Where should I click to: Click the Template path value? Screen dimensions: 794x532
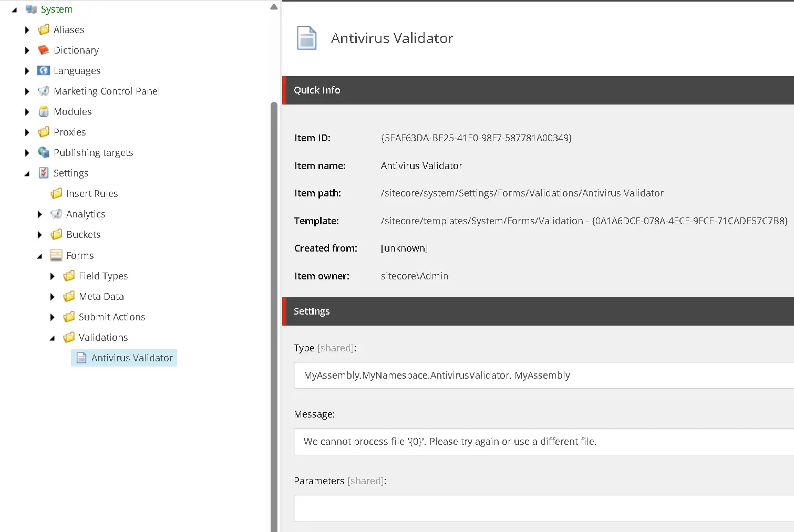coord(584,221)
